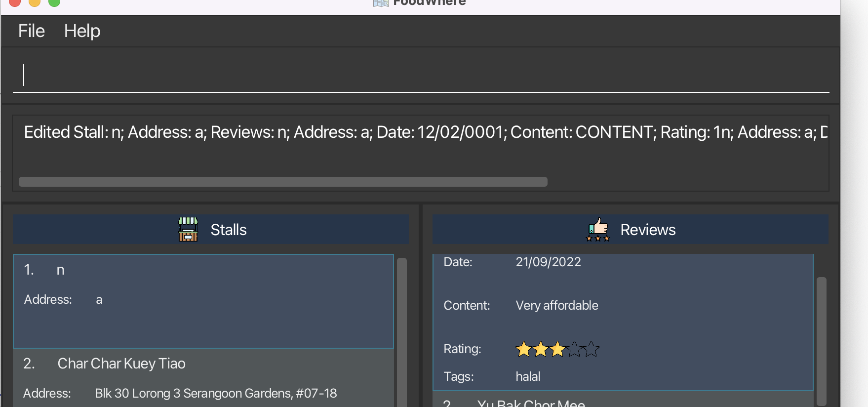
Task: Click the Stalls panel header
Action: point(211,229)
